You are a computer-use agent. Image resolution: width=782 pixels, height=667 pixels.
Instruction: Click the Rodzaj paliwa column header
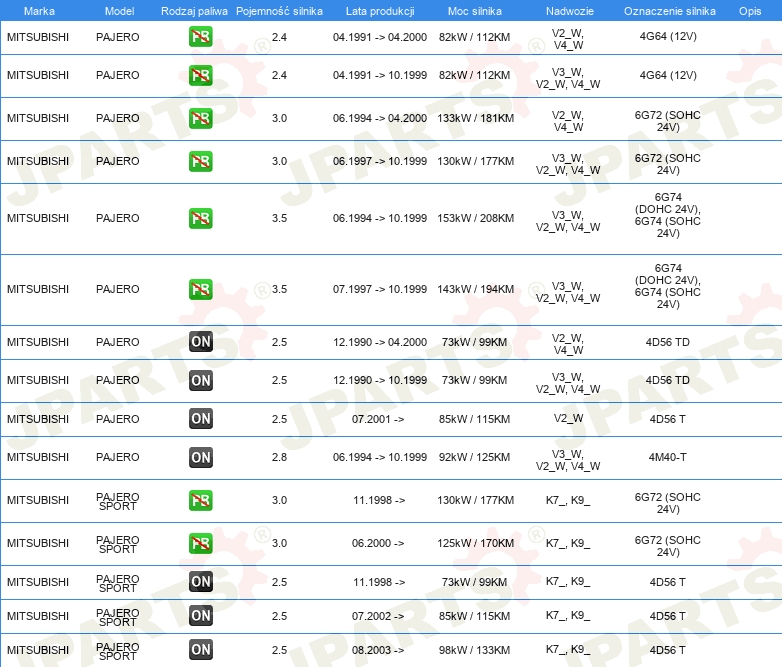(x=195, y=11)
